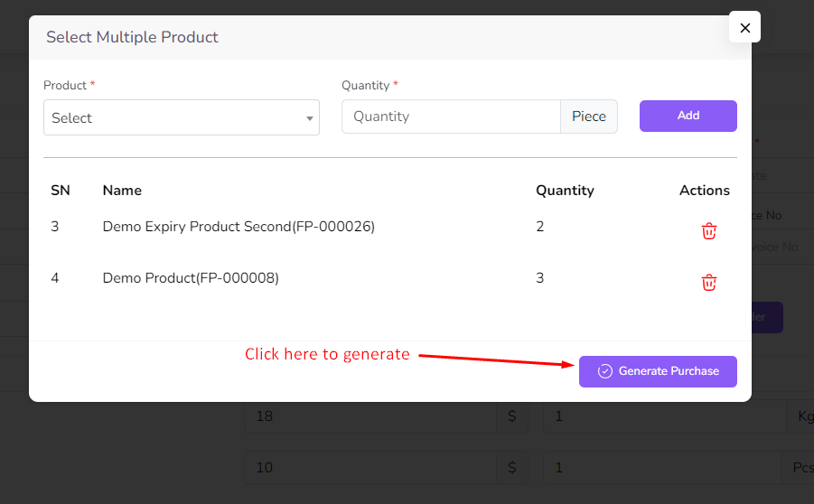The height and width of the screenshot is (504, 814).
Task: Click the Kg unit selector behind the dialog
Action: click(x=802, y=418)
